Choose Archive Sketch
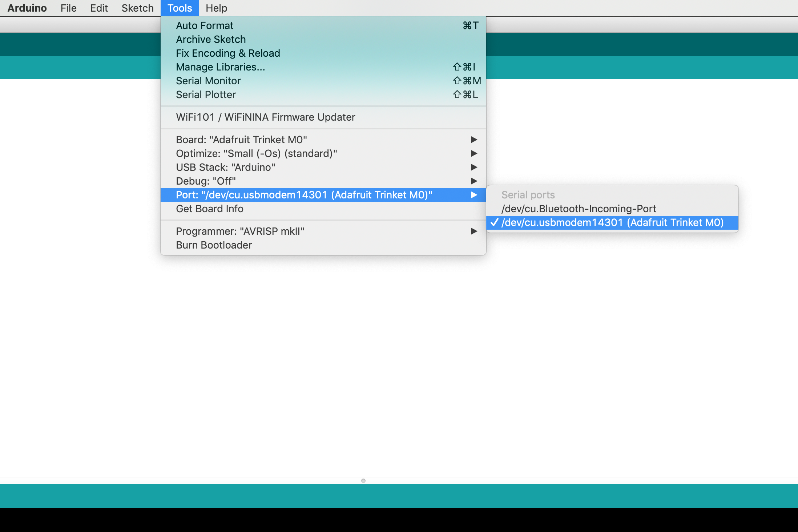This screenshot has width=798, height=532. [x=211, y=39]
